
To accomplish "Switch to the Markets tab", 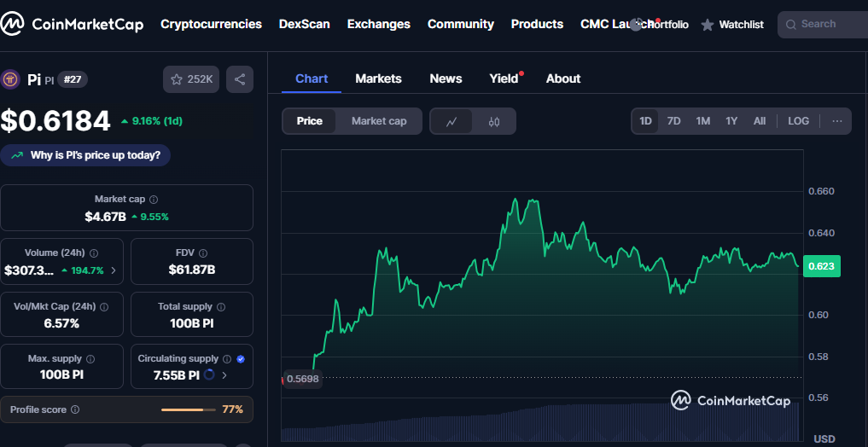I will (x=379, y=78).
